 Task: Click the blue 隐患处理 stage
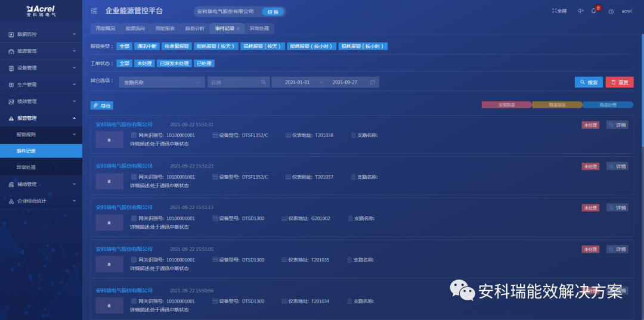click(608, 105)
